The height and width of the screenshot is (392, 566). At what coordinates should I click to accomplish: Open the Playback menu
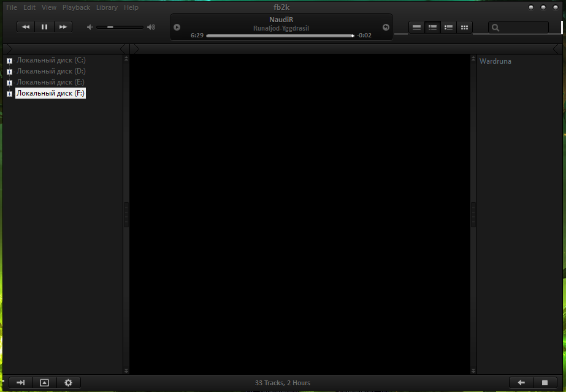tap(76, 7)
